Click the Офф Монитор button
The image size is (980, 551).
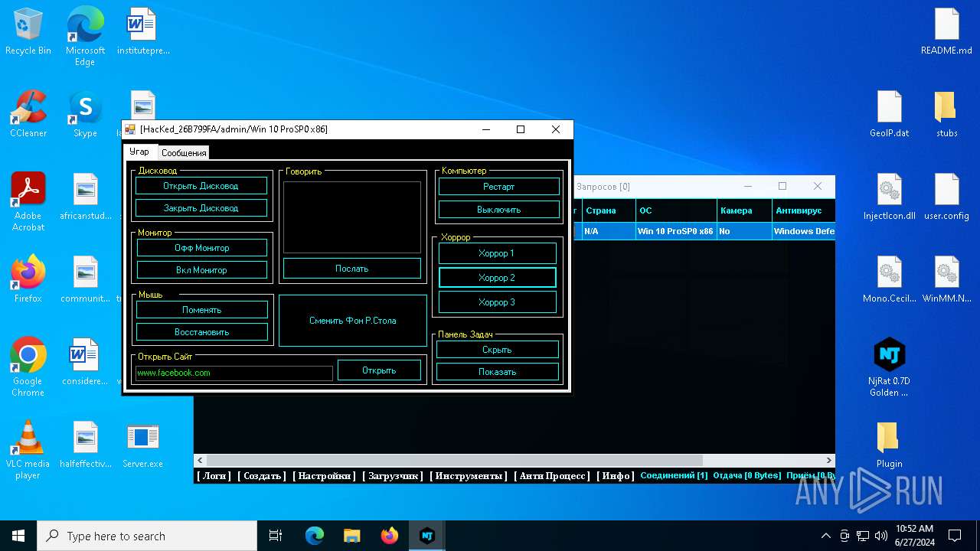[202, 248]
